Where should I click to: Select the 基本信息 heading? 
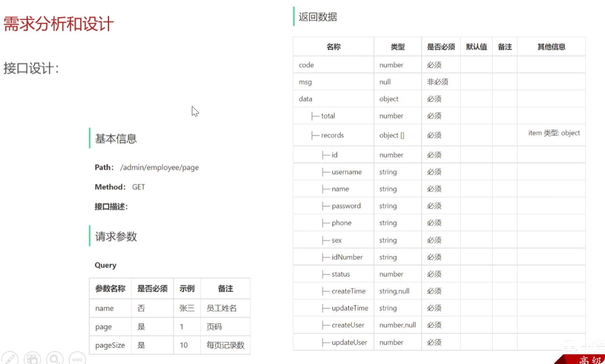116,139
